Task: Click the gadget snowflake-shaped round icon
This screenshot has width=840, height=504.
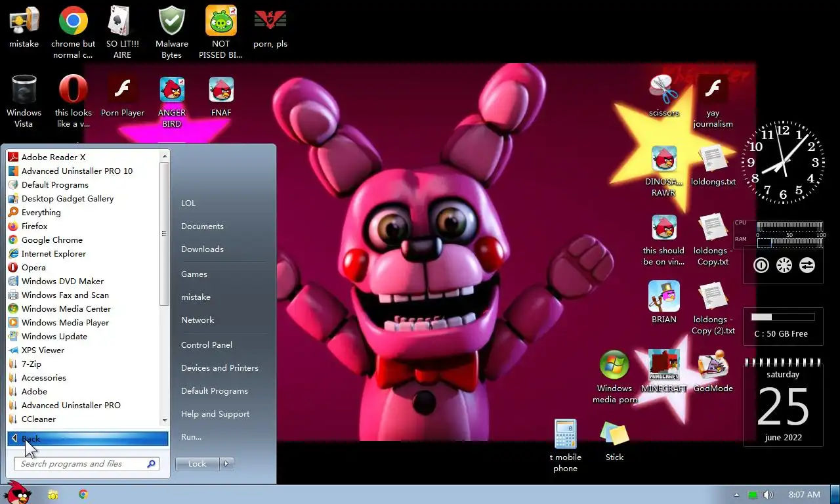Action: [784, 265]
